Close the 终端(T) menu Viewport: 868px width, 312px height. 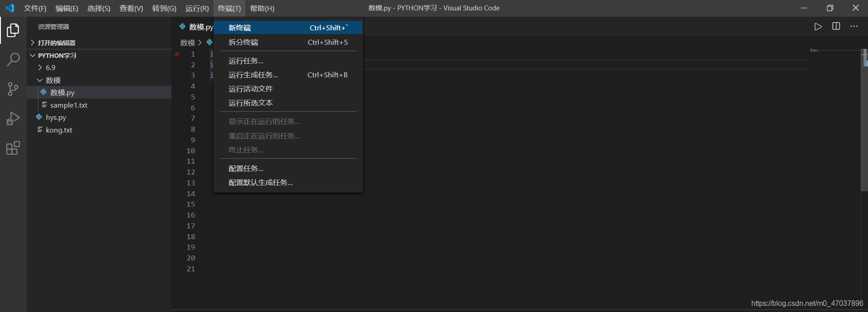point(229,8)
